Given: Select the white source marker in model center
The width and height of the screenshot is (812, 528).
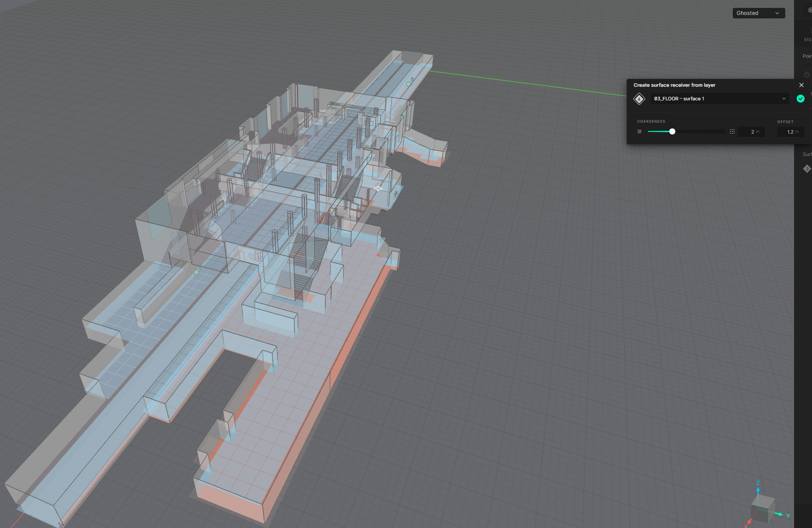Looking at the screenshot, I should (378, 188).
